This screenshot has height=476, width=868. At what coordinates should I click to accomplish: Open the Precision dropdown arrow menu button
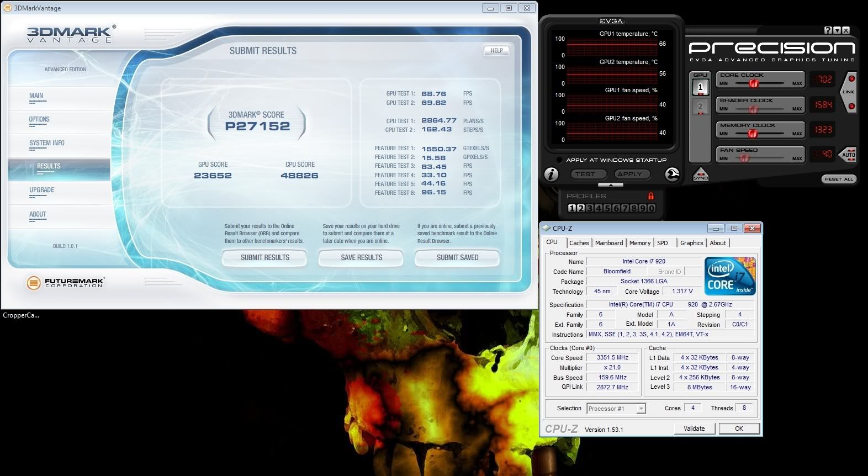pyautogui.click(x=837, y=30)
